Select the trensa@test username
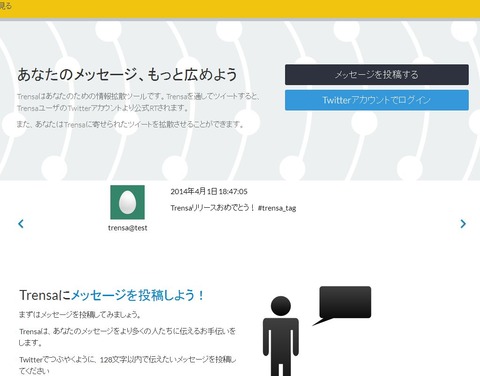 (128, 228)
